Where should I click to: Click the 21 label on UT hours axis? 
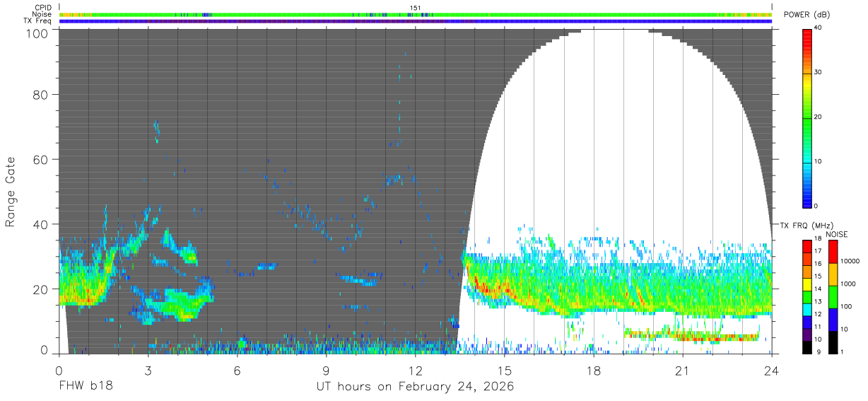tap(682, 370)
